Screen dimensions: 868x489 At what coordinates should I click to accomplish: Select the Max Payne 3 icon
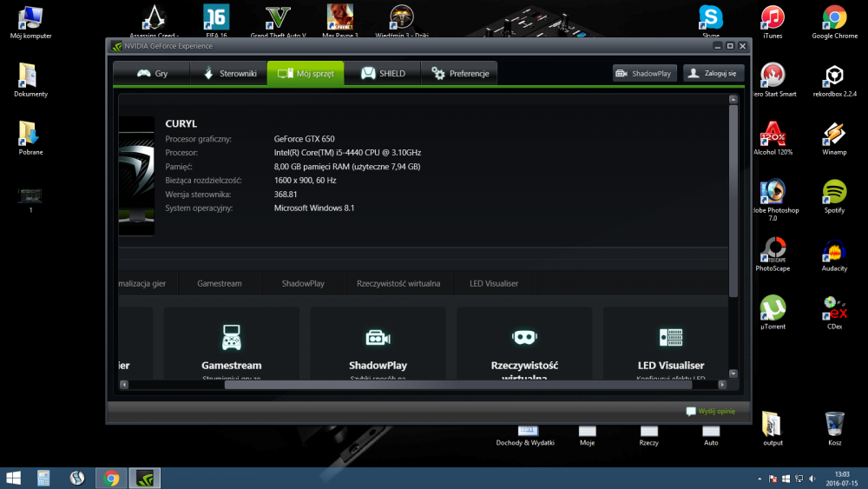(x=340, y=21)
